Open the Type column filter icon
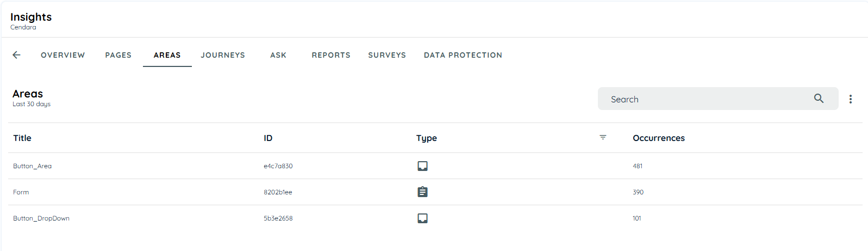 [603, 137]
